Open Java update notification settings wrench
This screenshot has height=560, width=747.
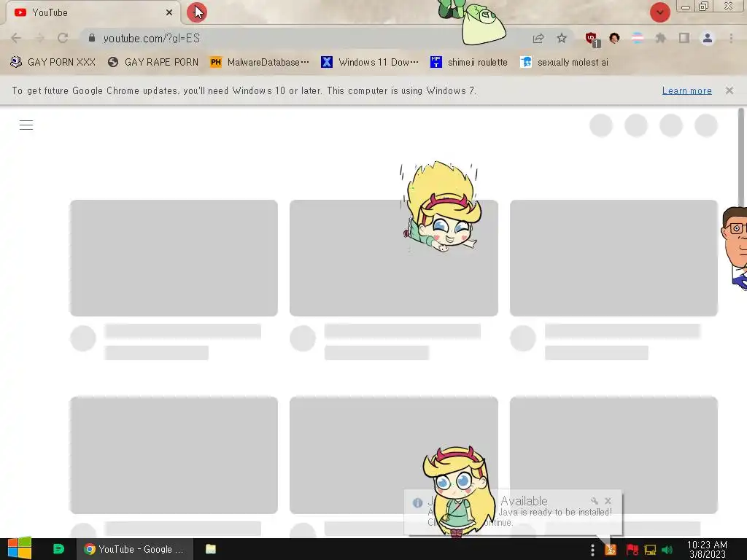tap(594, 501)
